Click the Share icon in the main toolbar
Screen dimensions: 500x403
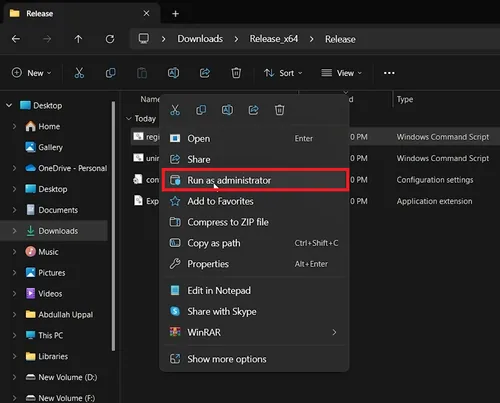pos(205,73)
